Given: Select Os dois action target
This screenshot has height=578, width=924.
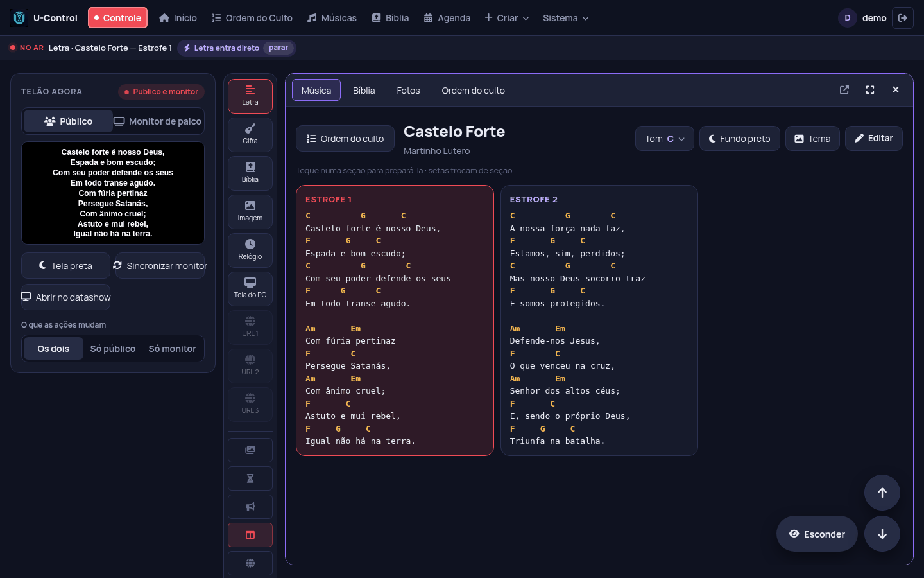Looking at the screenshot, I should pos(53,349).
